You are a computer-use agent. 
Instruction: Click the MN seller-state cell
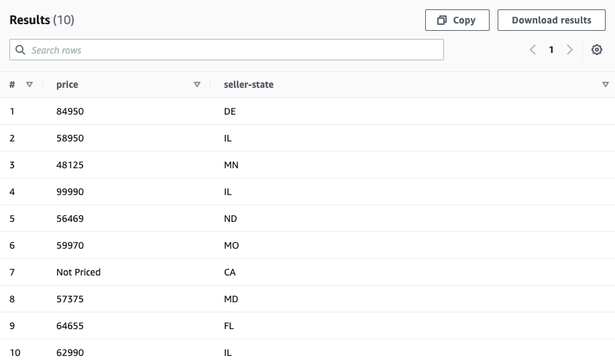tap(231, 165)
